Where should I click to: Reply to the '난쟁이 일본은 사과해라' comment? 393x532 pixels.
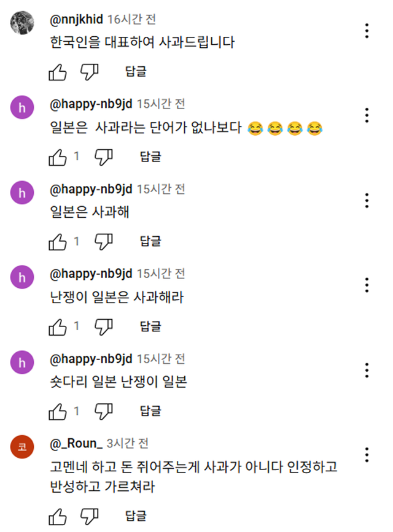coord(150,326)
